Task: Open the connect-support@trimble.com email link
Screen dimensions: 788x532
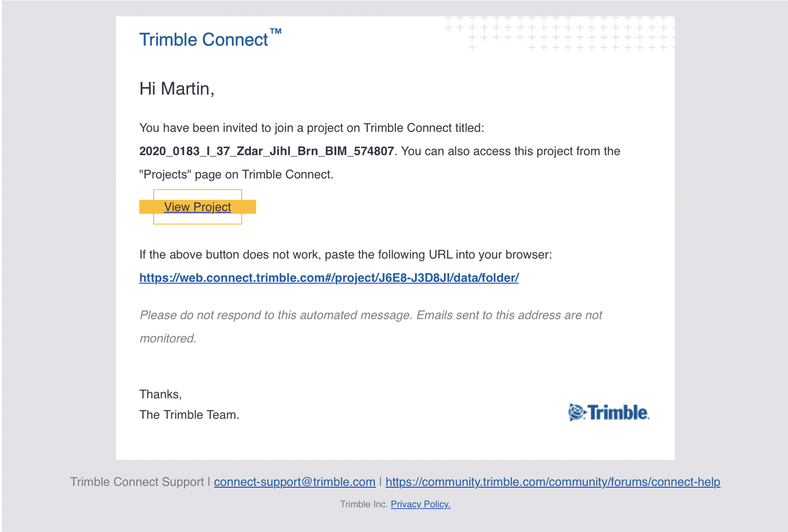Action: [295, 482]
